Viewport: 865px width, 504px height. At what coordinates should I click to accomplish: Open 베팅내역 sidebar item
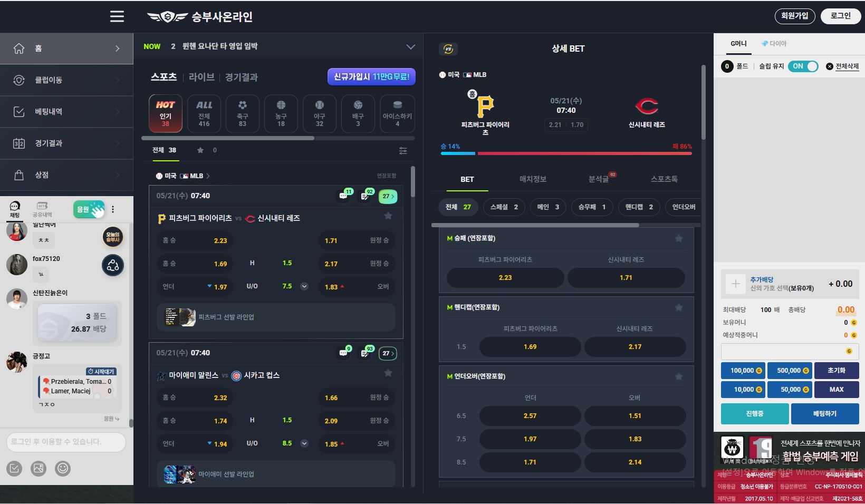pos(66,112)
